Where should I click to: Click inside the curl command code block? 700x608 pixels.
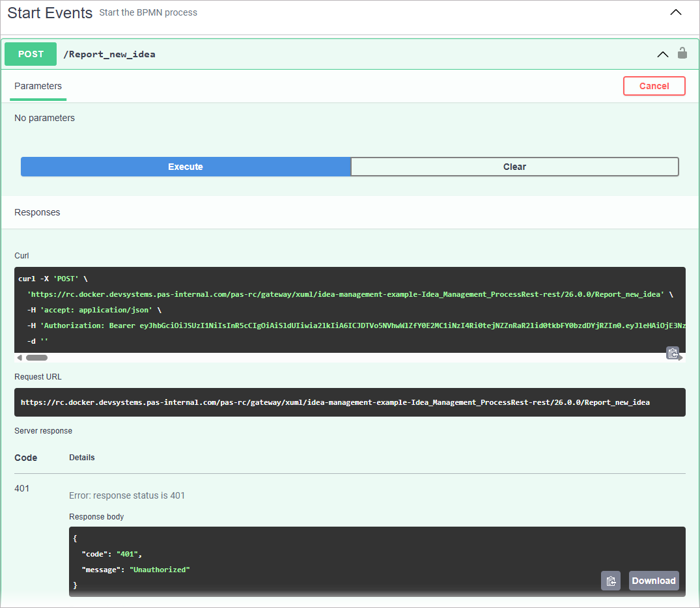click(x=326, y=309)
